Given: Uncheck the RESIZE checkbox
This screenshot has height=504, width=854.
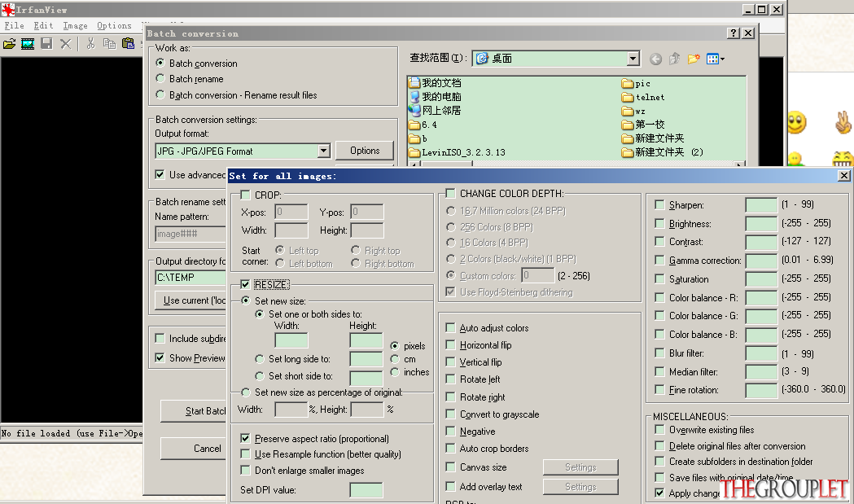Looking at the screenshot, I should (245, 284).
